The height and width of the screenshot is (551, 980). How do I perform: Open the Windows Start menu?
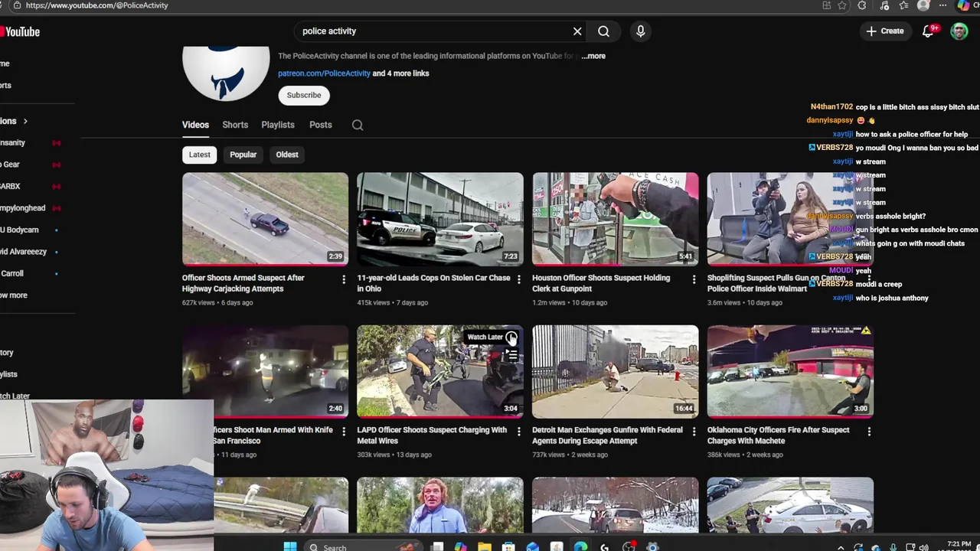pos(290,546)
